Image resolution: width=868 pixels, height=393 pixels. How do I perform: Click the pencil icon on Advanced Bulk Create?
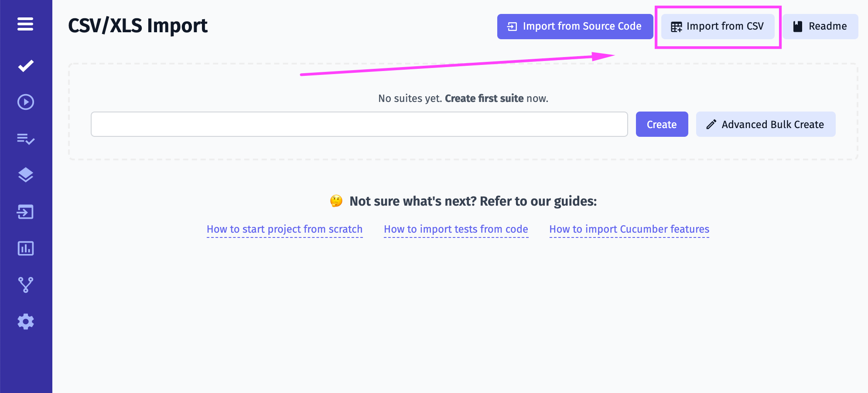coord(711,125)
